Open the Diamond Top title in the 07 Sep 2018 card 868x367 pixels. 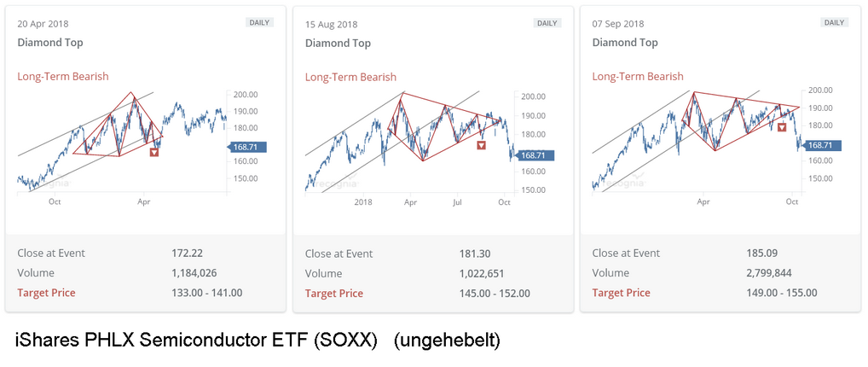click(625, 43)
